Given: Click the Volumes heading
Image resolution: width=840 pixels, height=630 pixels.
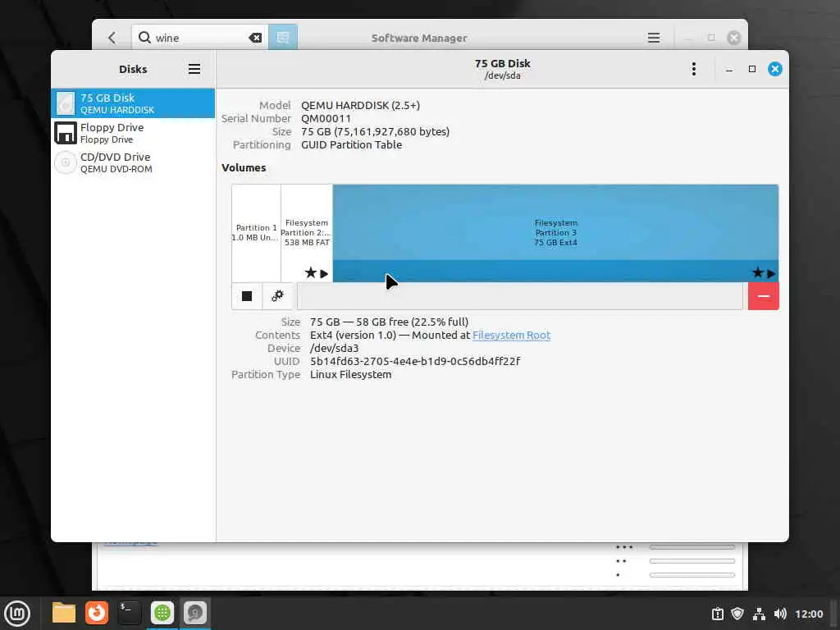Looking at the screenshot, I should pos(244,167).
